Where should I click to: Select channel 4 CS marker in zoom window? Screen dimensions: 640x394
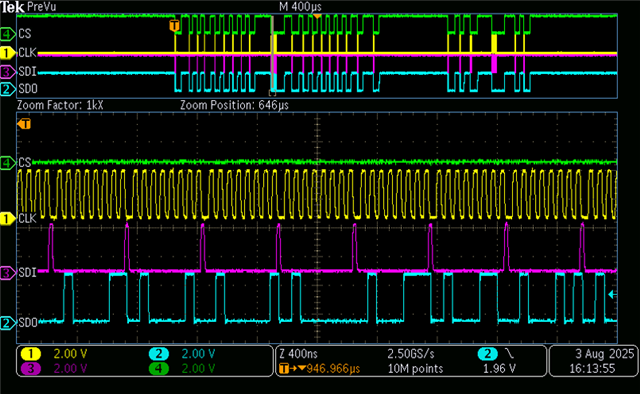[x=7, y=163]
